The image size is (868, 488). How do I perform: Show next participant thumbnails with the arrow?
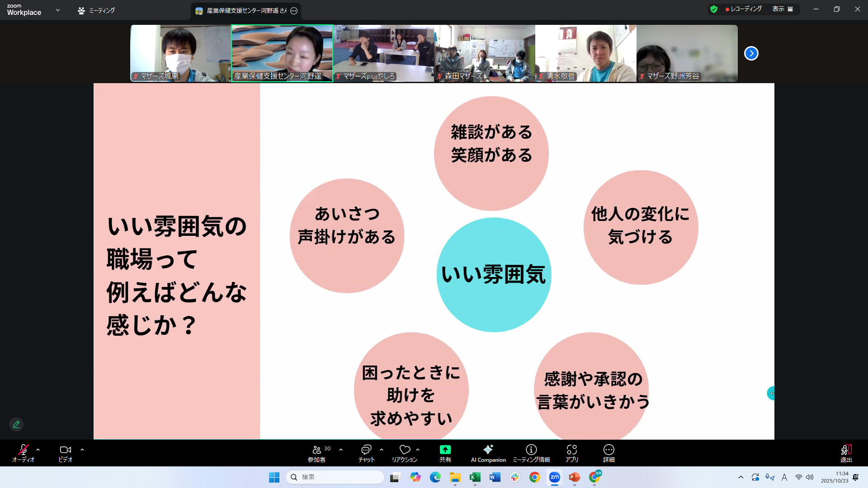tap(751, 53)
